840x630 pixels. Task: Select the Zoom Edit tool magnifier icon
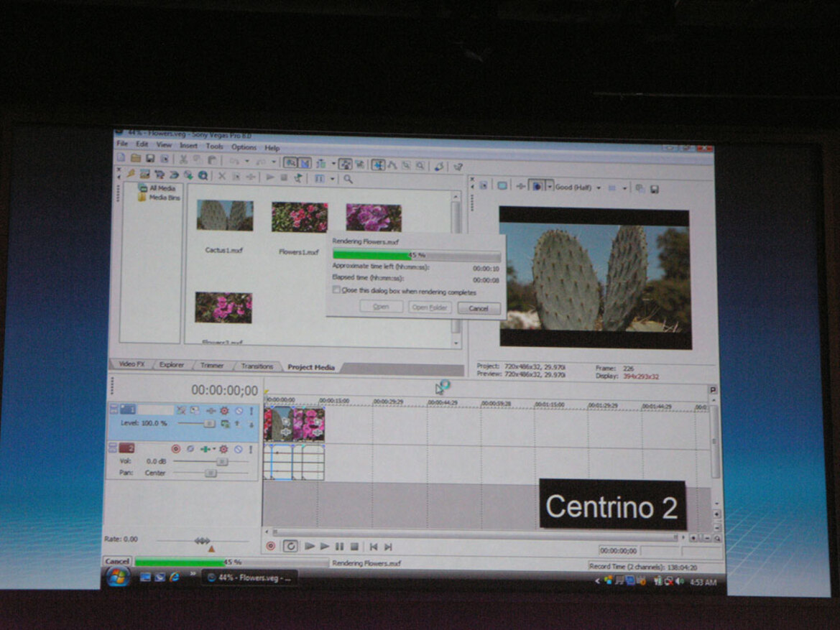coord(420,165)
